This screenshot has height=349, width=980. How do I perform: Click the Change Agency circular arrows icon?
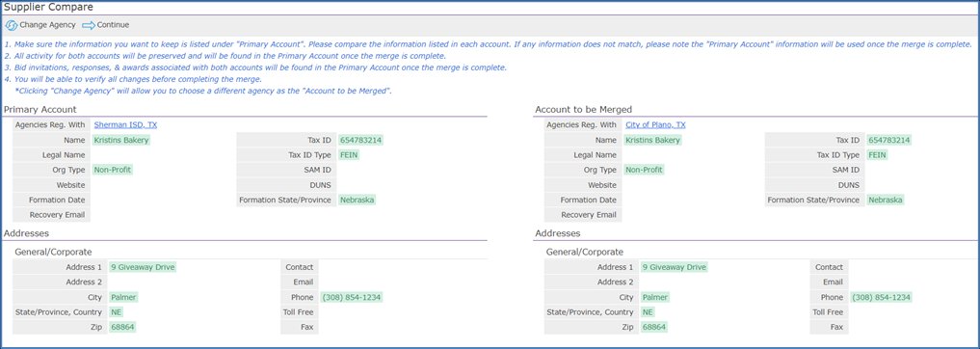12,26
